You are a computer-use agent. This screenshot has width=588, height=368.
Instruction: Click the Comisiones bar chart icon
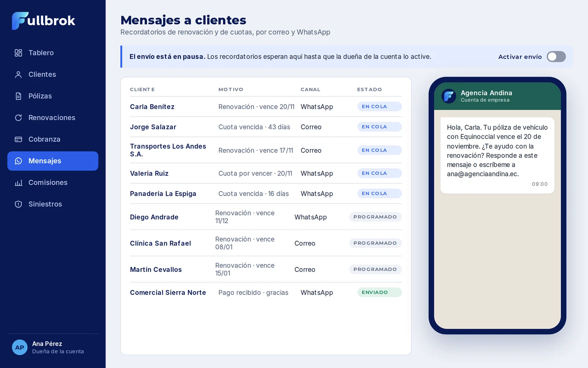[18, 183]
